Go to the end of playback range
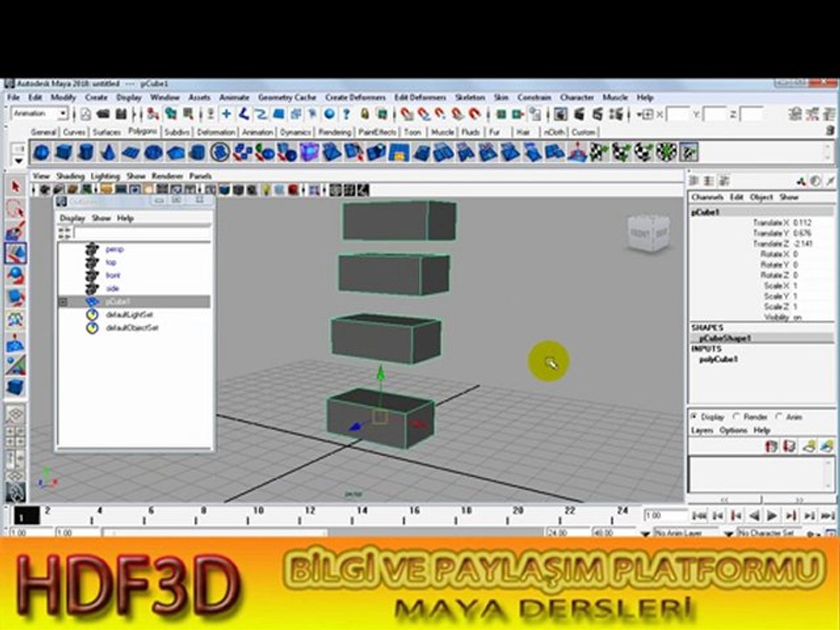The image size is (840, 630). 828,516
